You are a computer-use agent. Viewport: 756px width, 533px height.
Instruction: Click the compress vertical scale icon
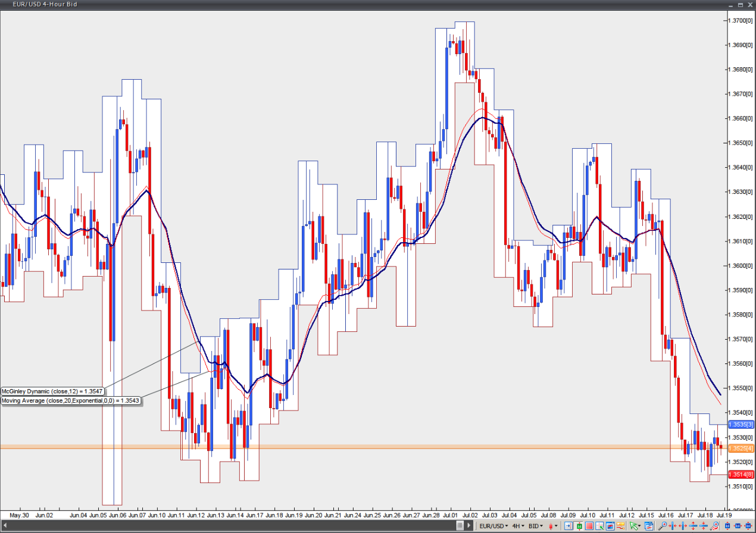(703, 526)
